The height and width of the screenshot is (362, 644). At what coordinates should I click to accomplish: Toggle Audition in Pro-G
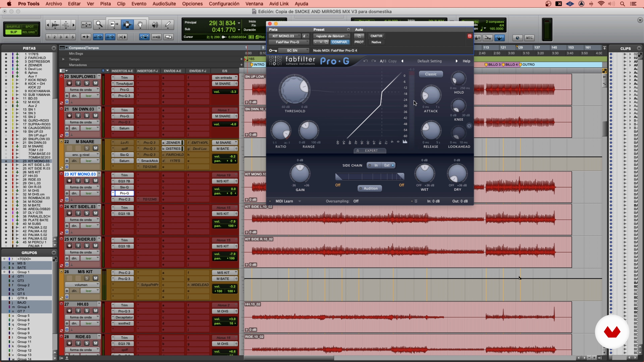point(369,188)
